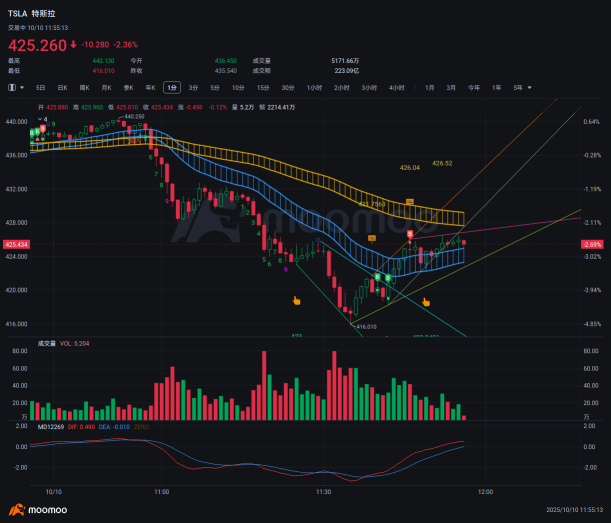Click the green buy signal marker near 416.010
611x523 pixels.
click(379, 277)
